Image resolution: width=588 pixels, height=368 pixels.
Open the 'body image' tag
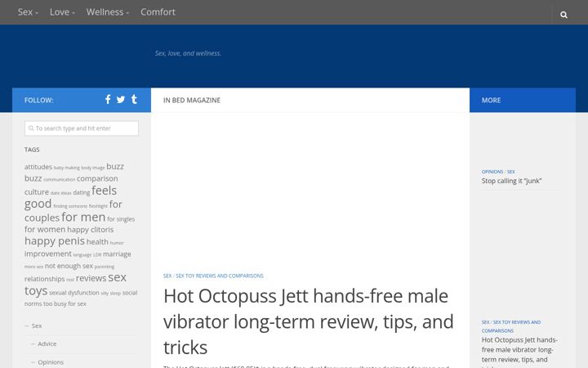93,168
